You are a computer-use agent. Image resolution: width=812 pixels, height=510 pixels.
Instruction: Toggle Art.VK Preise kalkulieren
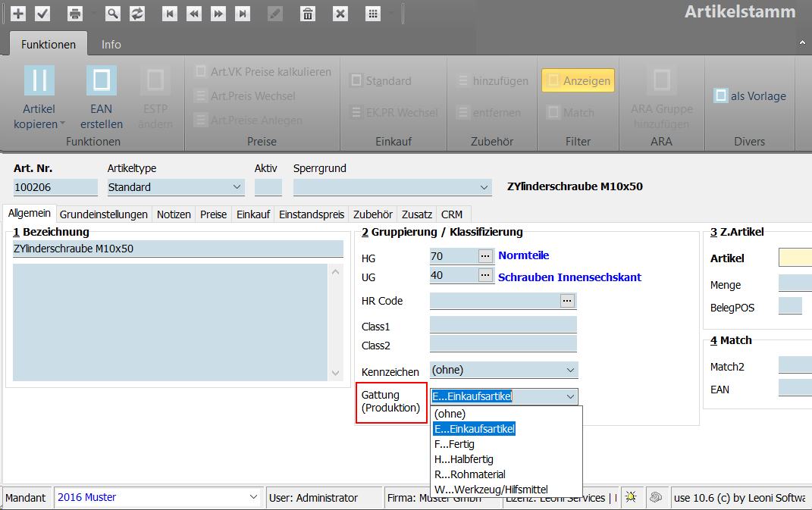pos(263,71)
